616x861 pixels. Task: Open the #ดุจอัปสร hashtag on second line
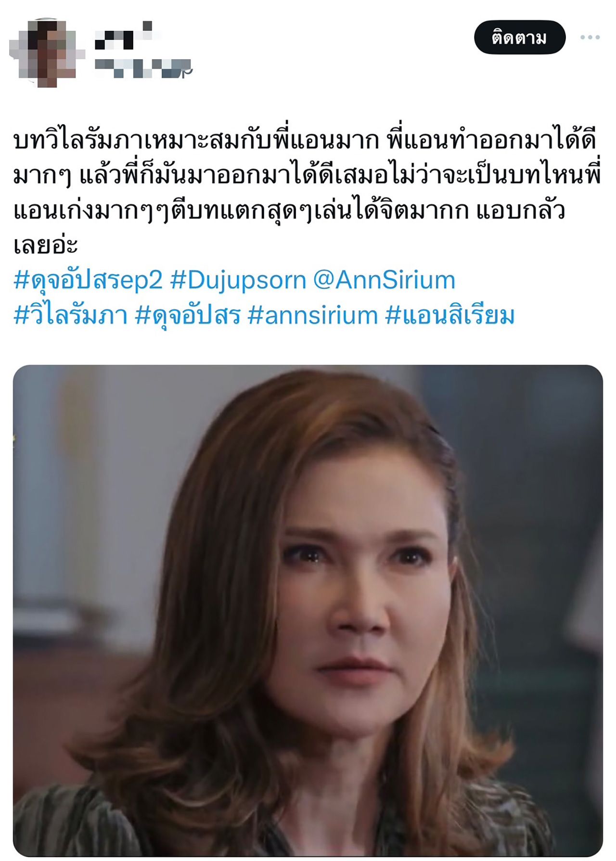pos(188,316)
